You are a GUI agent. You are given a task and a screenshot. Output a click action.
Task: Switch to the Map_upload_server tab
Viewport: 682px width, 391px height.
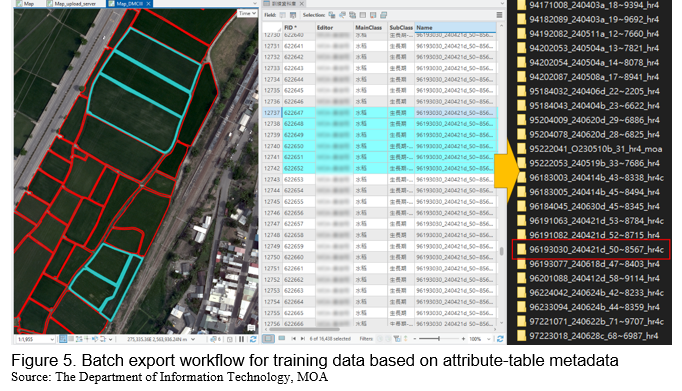(75, 3)
